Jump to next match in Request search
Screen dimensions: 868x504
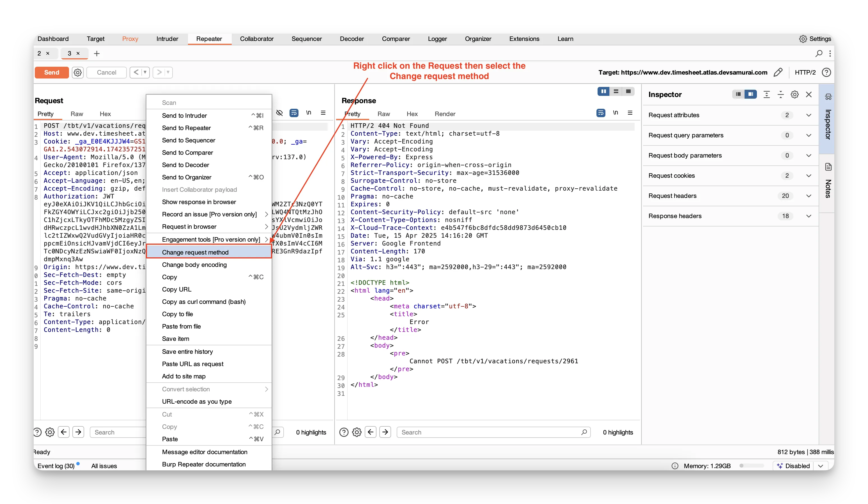79,433
